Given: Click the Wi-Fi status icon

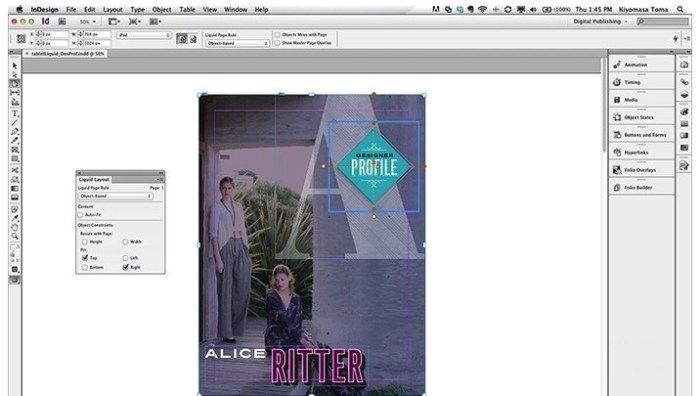Looking at the screenshot, I should pyautogui.click(x=482, y=9).
